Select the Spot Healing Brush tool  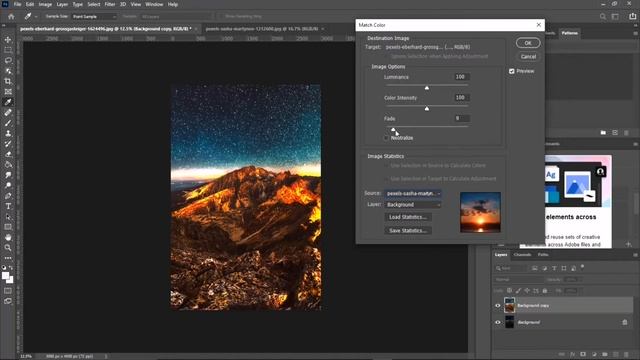click(8, 112)
